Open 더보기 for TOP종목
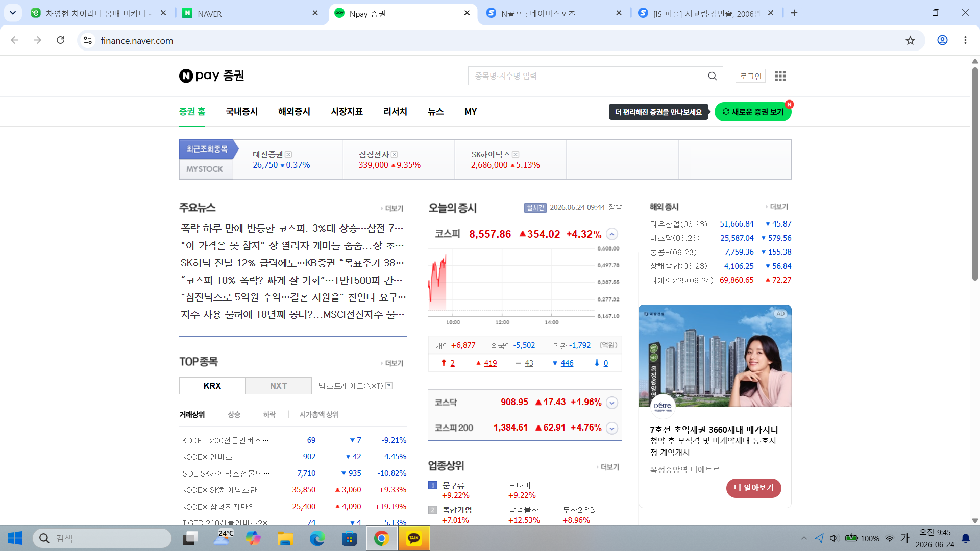 (x=392, y=363)
